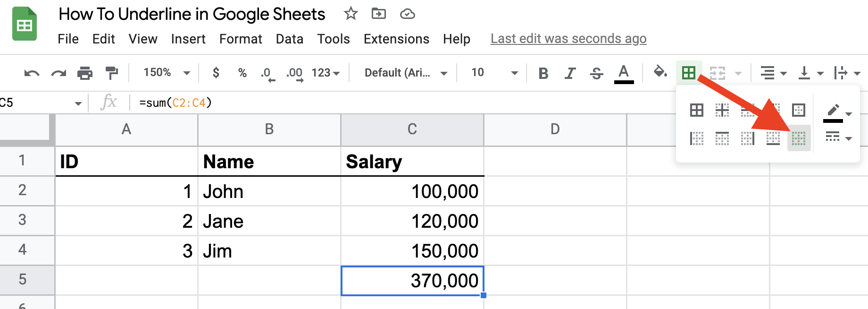This screenshot has height=309, width=868.
Task: Apply all borders from the borders panel
Action: click(x=697, y=110)
